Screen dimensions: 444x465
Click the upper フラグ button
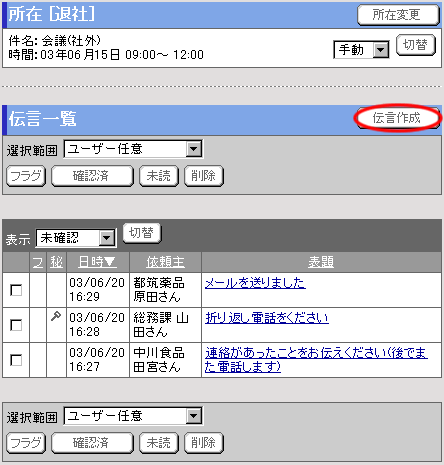coord(26,176)
